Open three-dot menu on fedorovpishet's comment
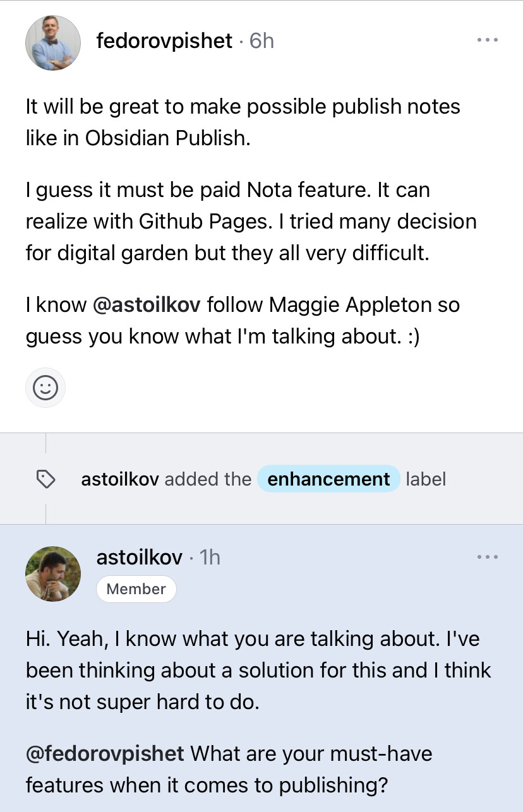 (x=487, y=40)
